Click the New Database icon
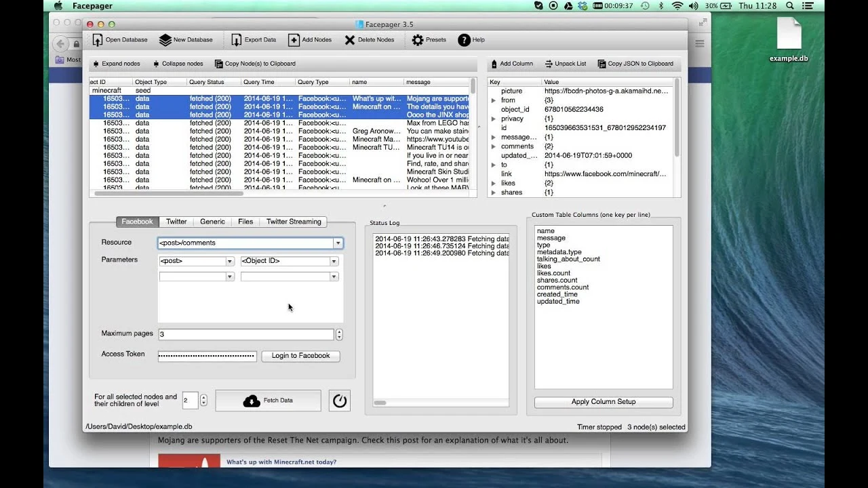This screenshot has height=488, width=868. click(165, 40)
